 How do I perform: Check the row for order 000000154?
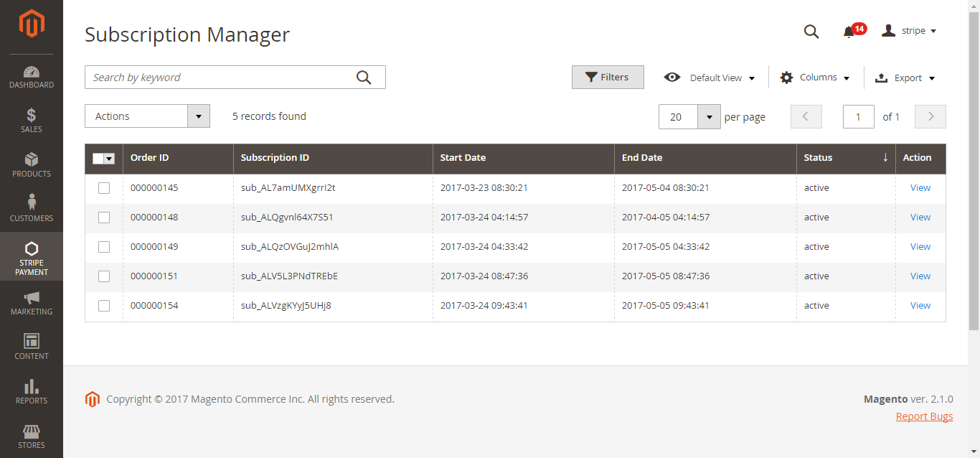pyautogui.click(x=104, y=306)
